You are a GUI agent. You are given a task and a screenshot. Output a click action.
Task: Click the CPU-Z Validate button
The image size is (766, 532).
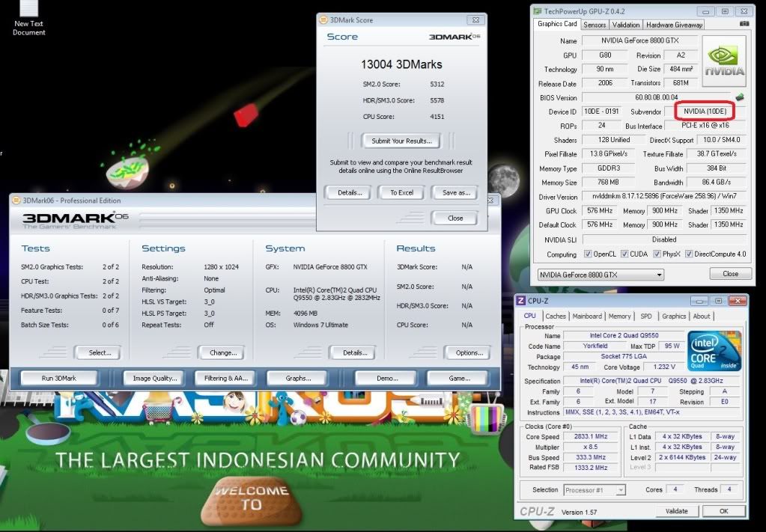(677, 511)
